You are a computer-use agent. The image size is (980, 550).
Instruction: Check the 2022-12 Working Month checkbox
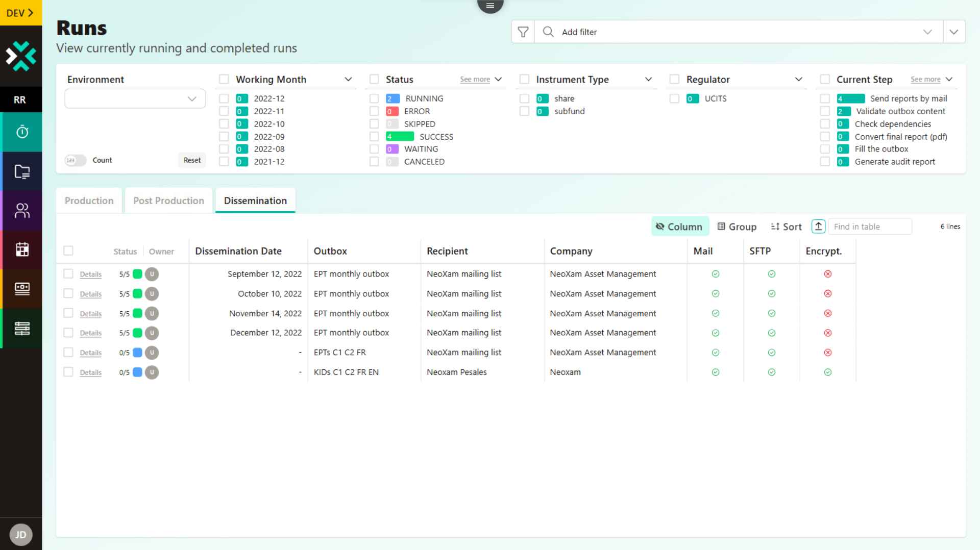pyautogui.click(x=224, y=98)
